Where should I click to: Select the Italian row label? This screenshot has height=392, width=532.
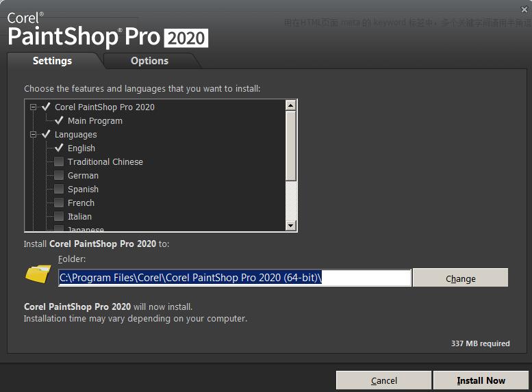[x=79, y=216]
